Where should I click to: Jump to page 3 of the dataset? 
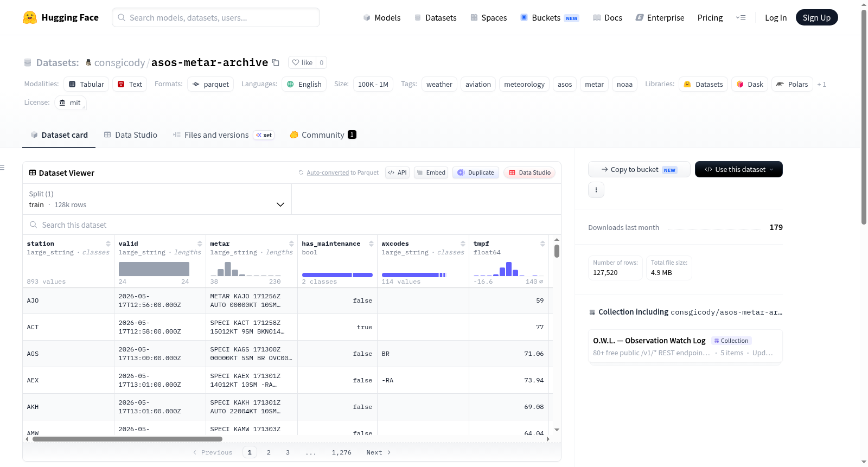tap(288, 452)
